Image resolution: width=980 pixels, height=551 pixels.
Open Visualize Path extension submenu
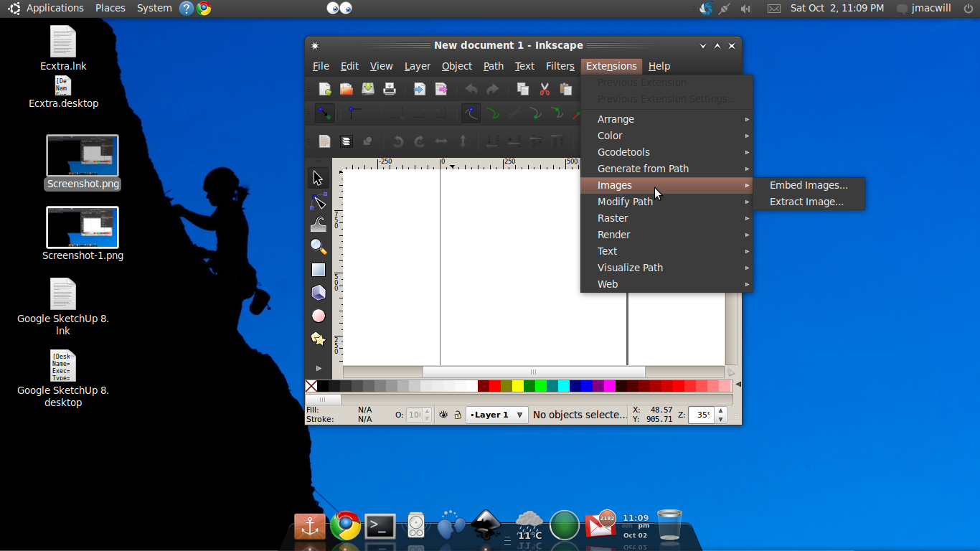point(666,268)
